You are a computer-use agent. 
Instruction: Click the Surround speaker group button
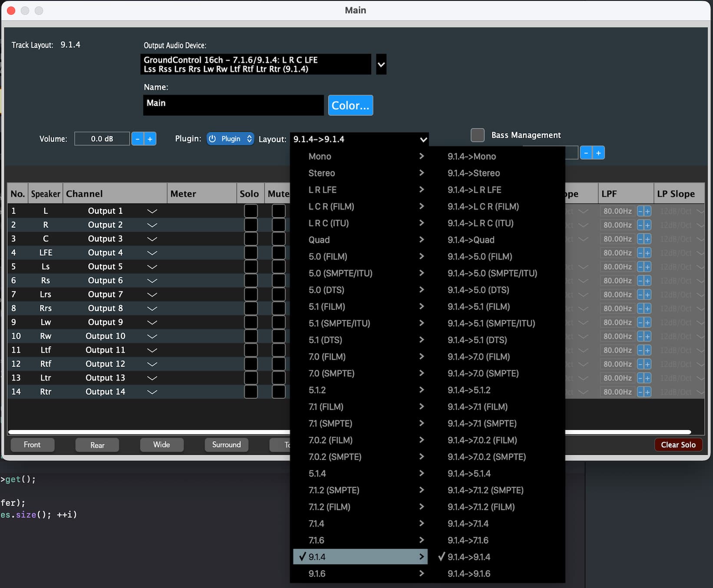click(226, 445)
